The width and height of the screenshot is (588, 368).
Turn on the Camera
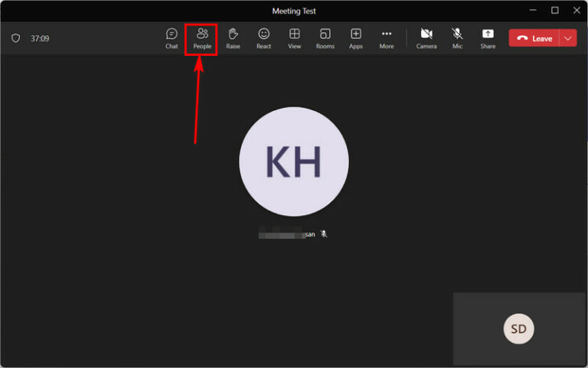pyautogui.click(x=426, y=38)
